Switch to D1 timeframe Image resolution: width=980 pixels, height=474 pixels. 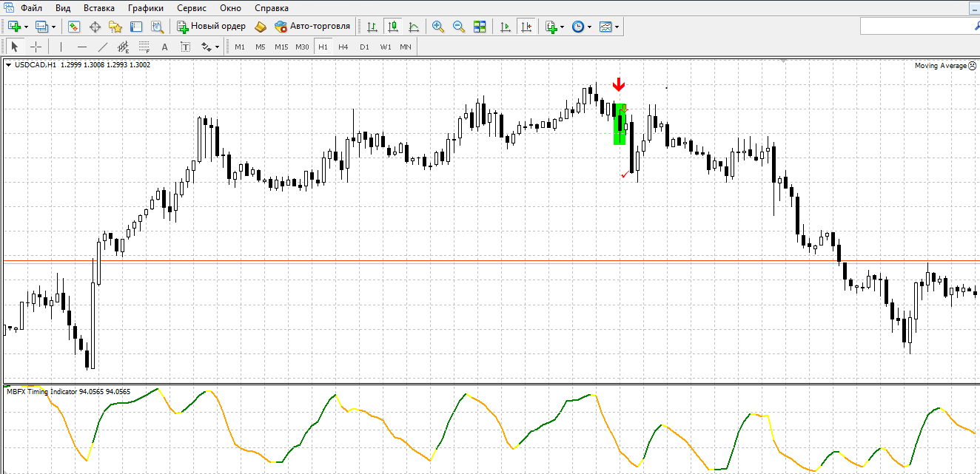coord(364,47)
